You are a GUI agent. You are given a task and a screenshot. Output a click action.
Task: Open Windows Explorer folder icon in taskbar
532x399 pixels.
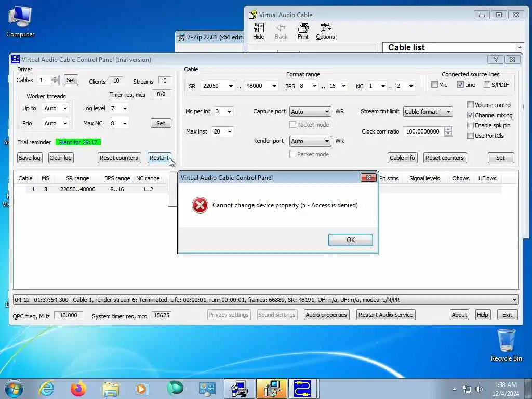tap(111, 389)
